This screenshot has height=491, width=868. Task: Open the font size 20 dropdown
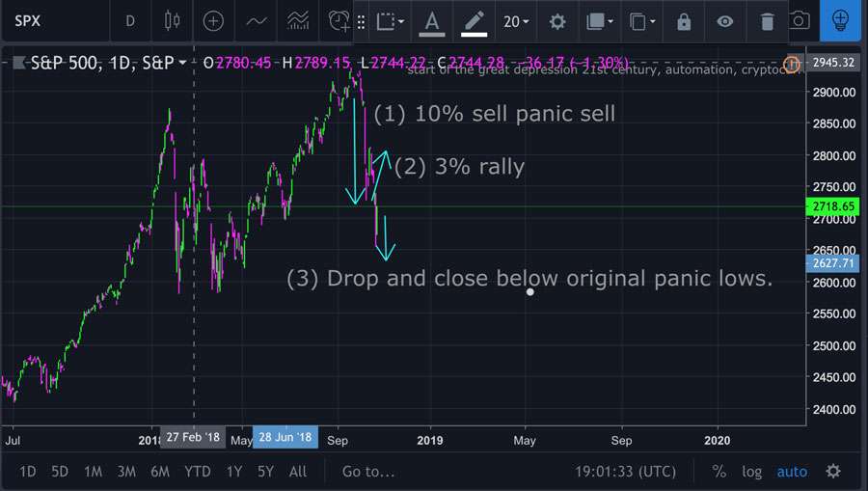[x=516, y=21]
